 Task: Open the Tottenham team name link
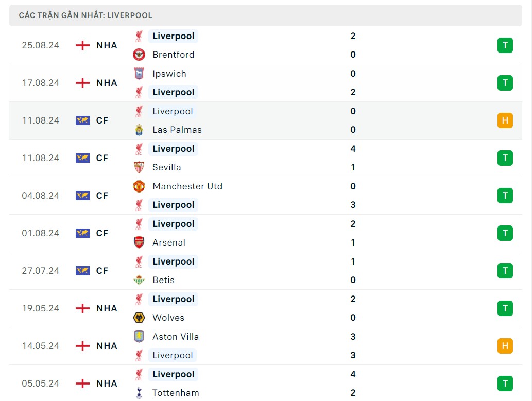pos(176,393)
